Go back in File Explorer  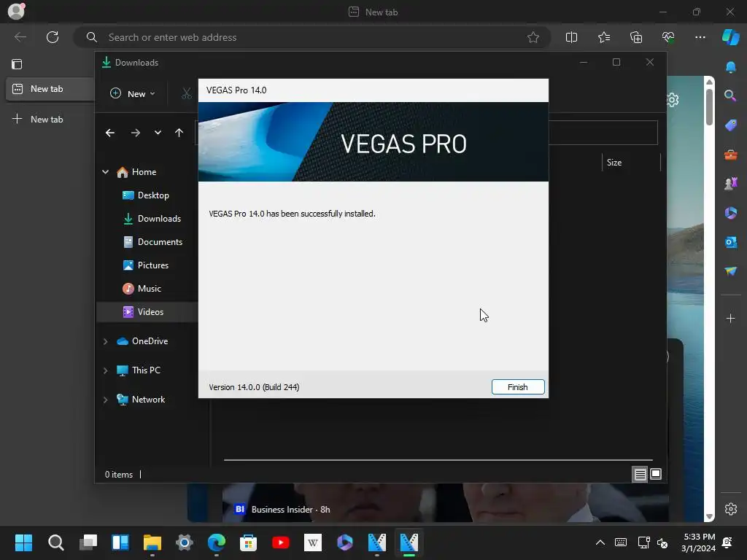point(110,133)
